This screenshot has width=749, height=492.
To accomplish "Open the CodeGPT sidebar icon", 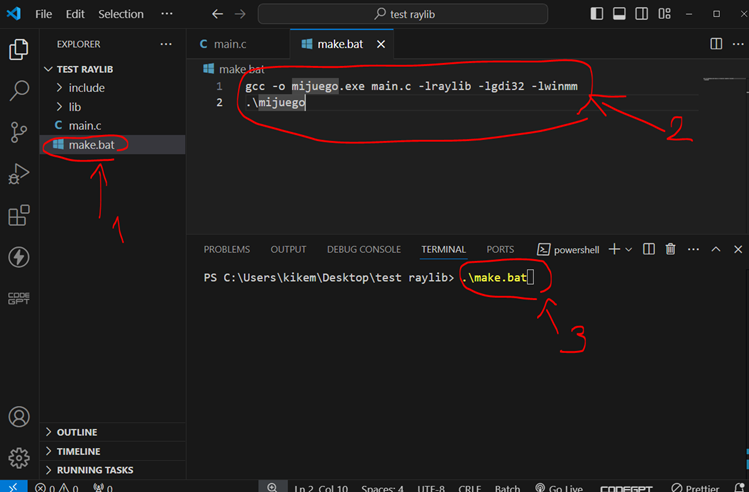I will pos(19,298).
